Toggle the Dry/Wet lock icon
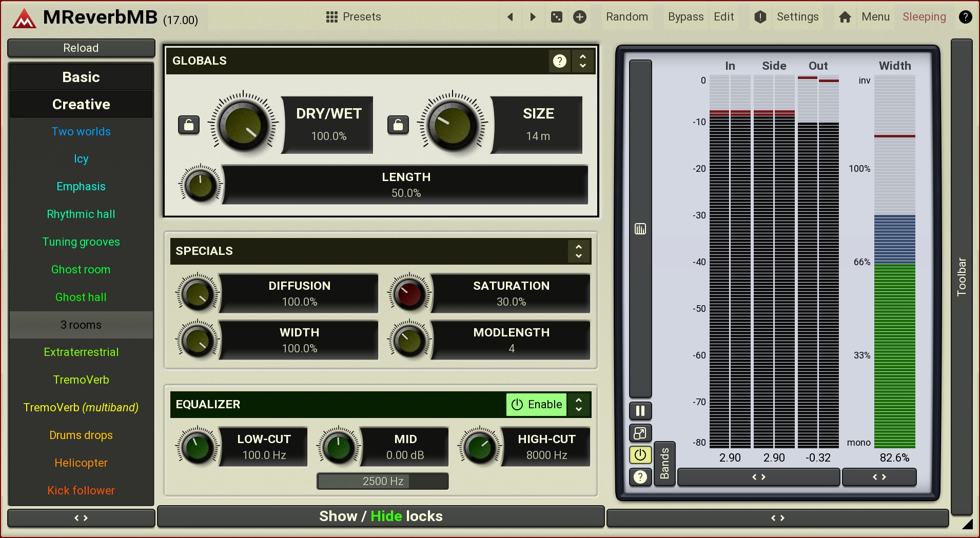The width and height of the screenshot is (980, 538). pos(189,125)
